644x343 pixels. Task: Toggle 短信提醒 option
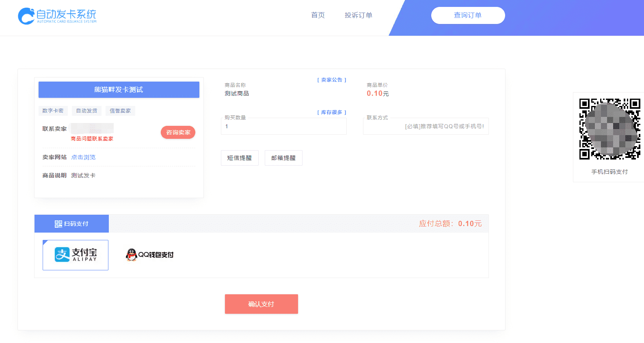(240, 158)
